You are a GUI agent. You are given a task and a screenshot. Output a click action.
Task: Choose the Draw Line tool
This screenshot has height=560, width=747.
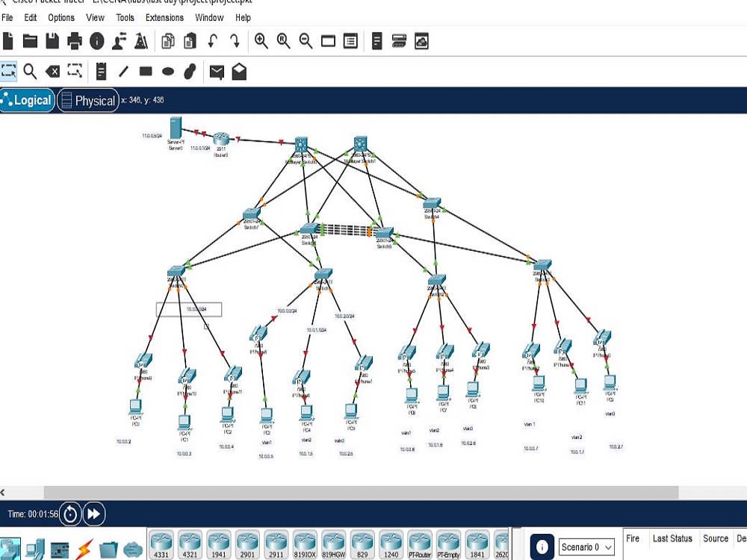click(123, 72)
